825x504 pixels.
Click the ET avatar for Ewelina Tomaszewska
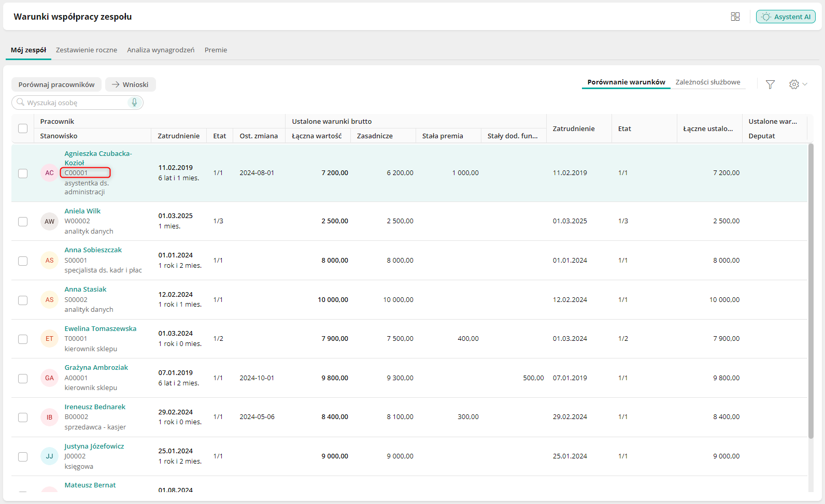click(49, 339)
